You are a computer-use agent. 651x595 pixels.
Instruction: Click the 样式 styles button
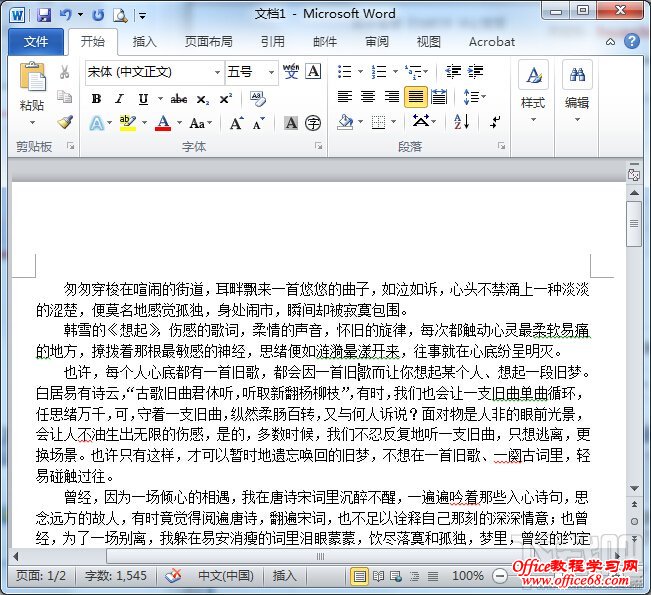(x=533, y=86)
